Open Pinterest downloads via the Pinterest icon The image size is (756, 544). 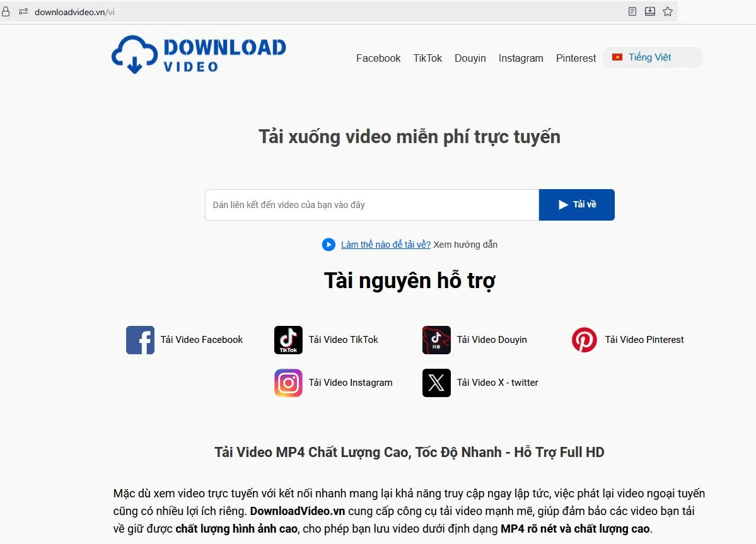(x=584, y=339)
